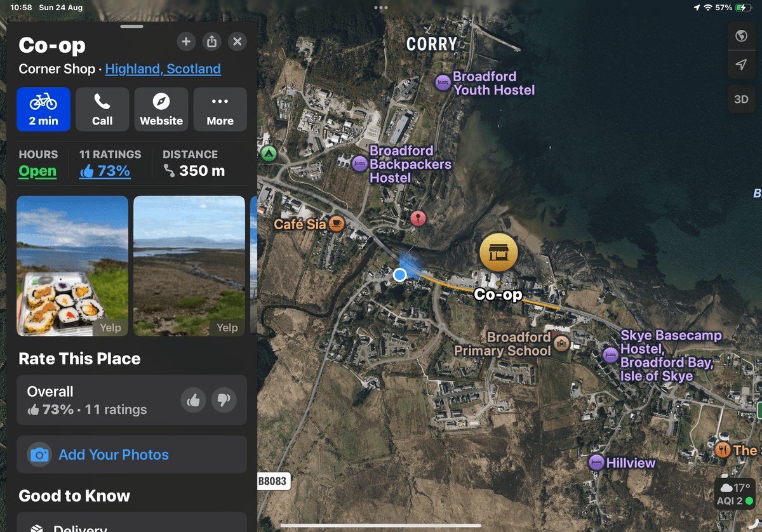Tap Add Your Photos
762x532 pixels.
click(x=131, y=455)
